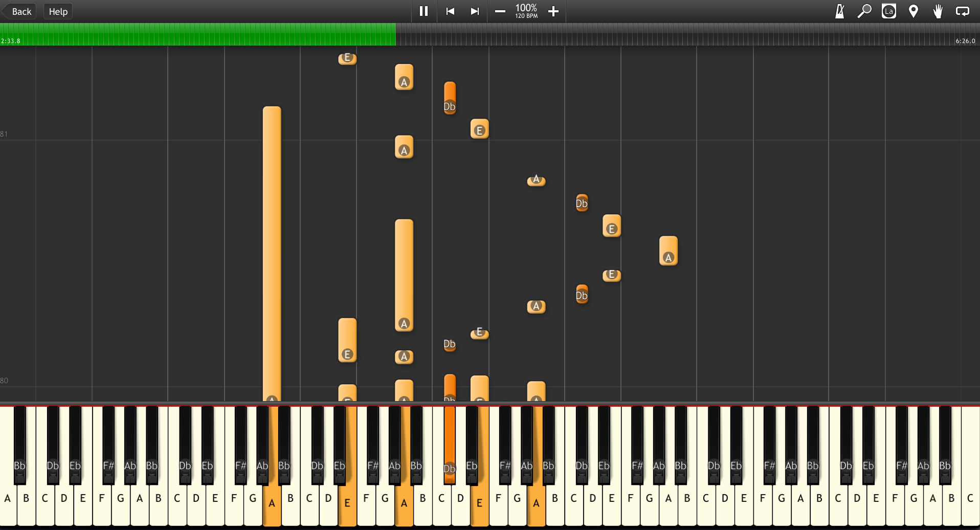Decrease playback speed with the minus icon
The height and width of the screenshot is (530, 980).
tap(500, 11)
